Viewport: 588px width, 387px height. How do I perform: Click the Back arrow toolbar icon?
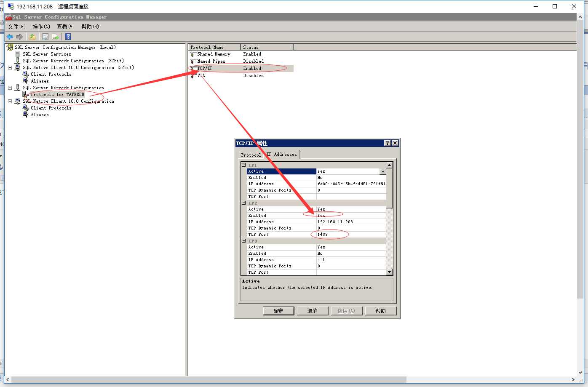tap(10, 37)
